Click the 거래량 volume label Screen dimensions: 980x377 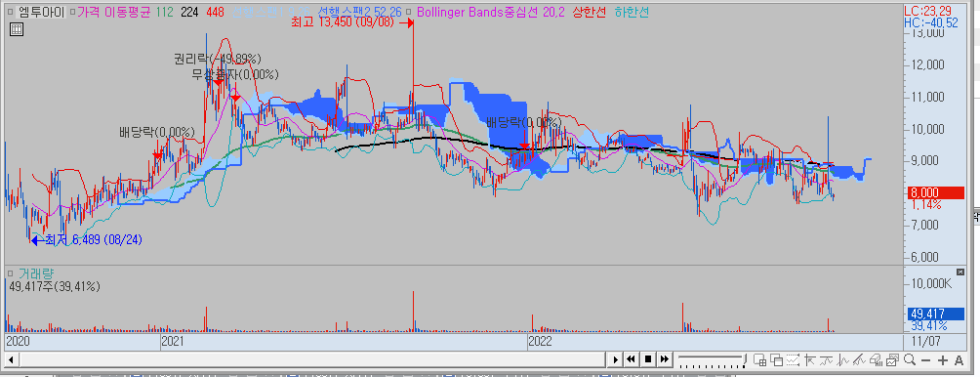coord(35,273)
